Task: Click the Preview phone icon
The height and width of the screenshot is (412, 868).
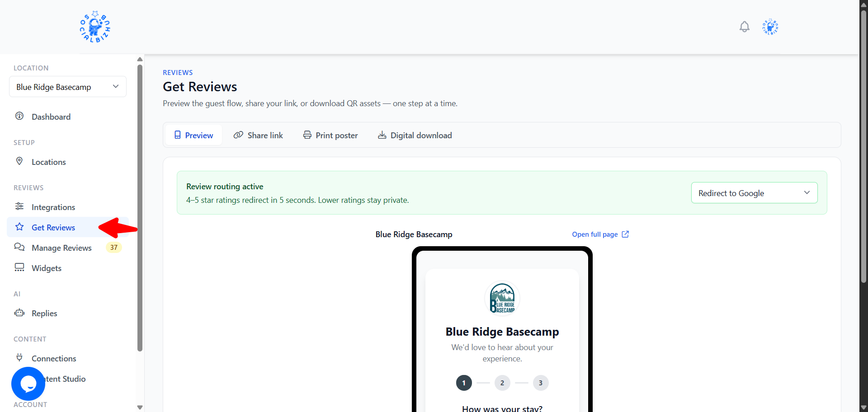Action: (178, 135)
